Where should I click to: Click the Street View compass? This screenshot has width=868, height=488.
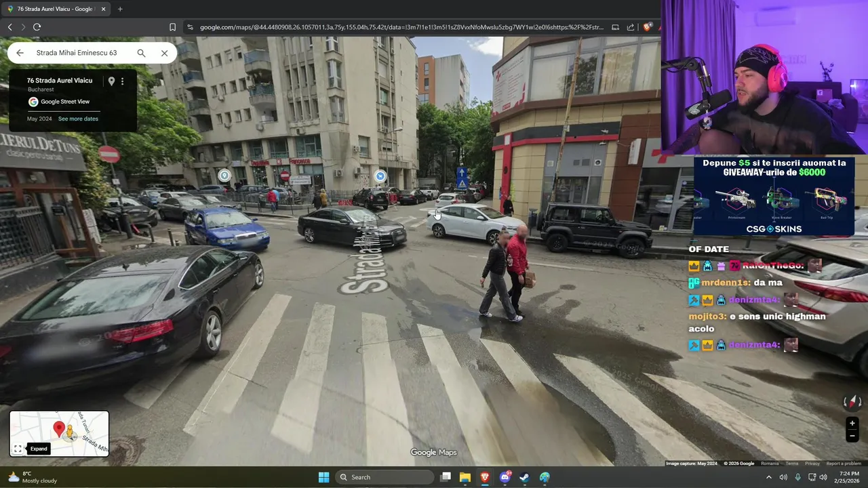click(x=852, y=402)
